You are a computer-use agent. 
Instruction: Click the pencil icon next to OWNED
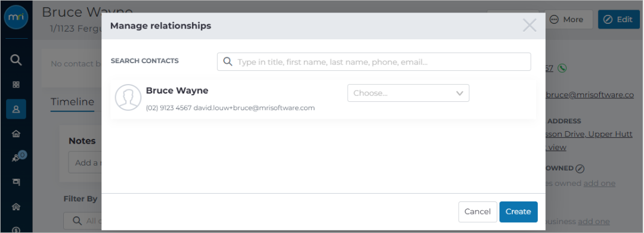click(580, 168)
